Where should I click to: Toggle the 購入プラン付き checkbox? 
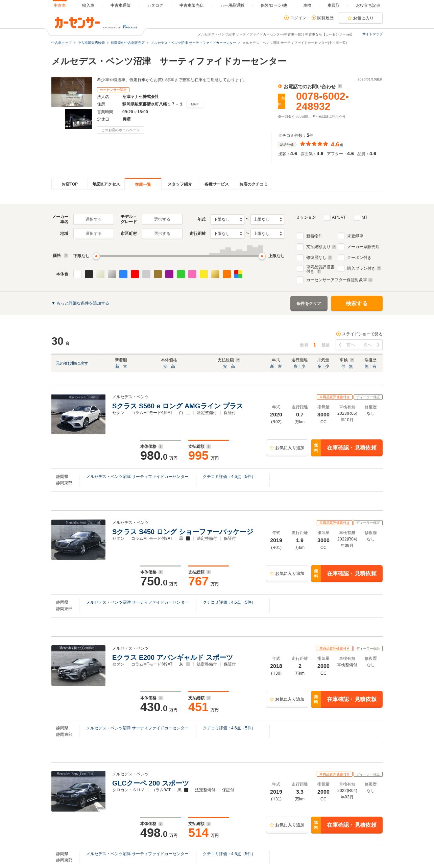tap(341, 268)
